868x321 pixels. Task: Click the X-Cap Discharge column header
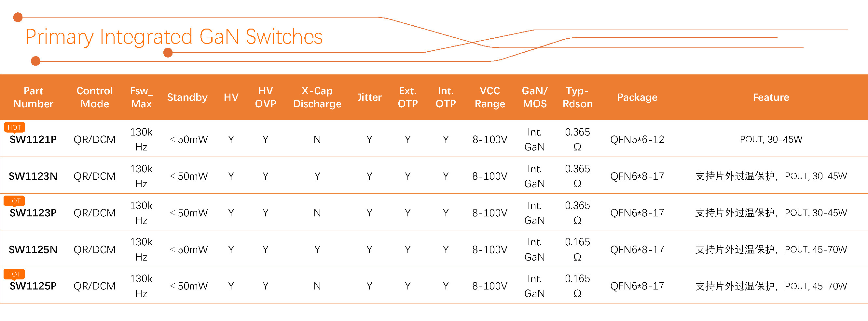point(317,97)
